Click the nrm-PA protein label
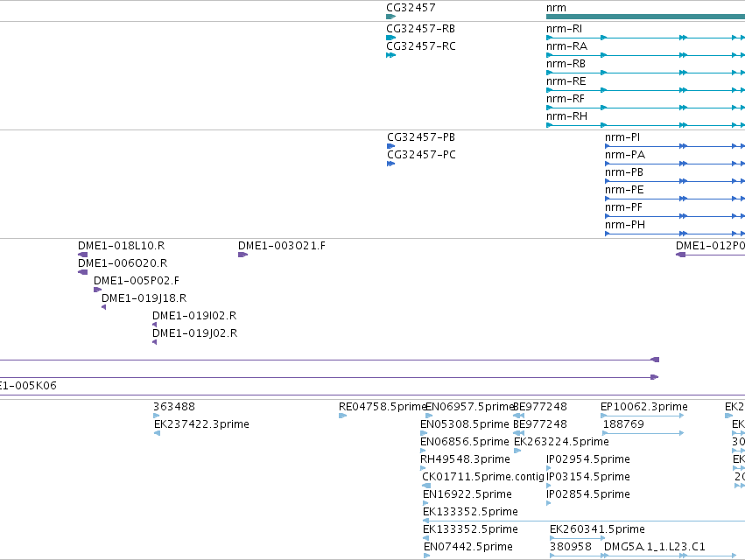Image resolution: width=745 pixels, height=560 pixels. click(x=625, y=156)
